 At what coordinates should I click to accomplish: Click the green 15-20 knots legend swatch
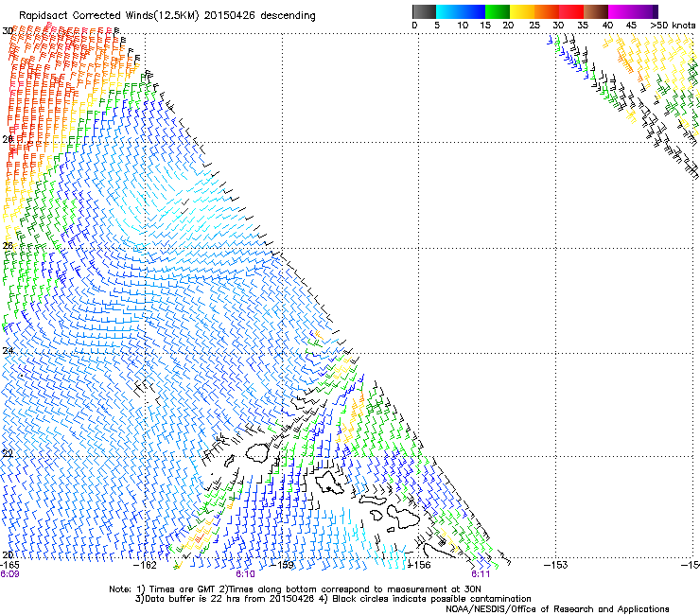click(x=498, y=11)
